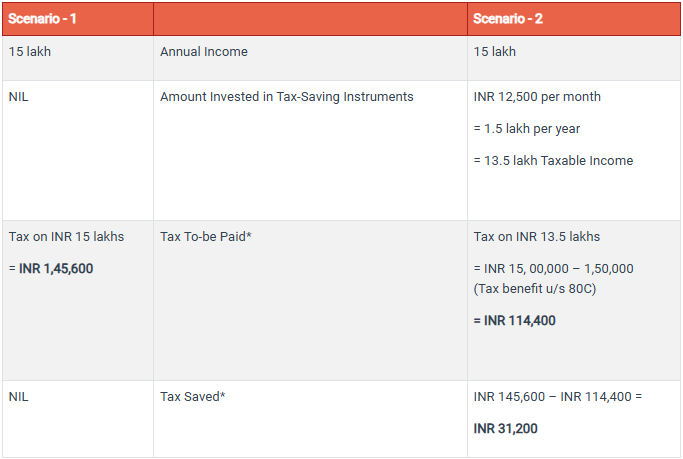Click 15 lakh under Scenario - 1

pos(30,51)
